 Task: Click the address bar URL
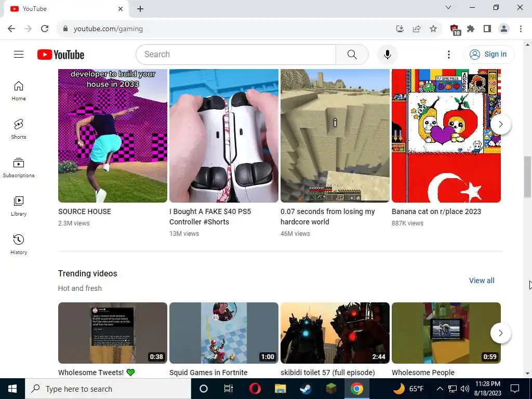click(108, 29)
